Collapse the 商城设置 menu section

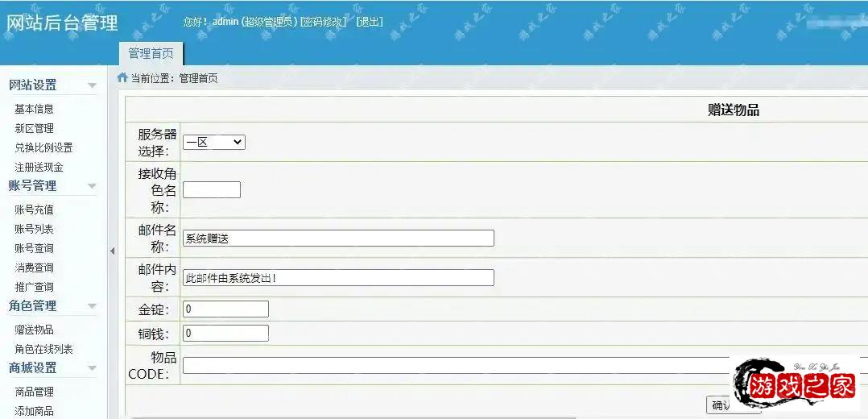(92, 368)
